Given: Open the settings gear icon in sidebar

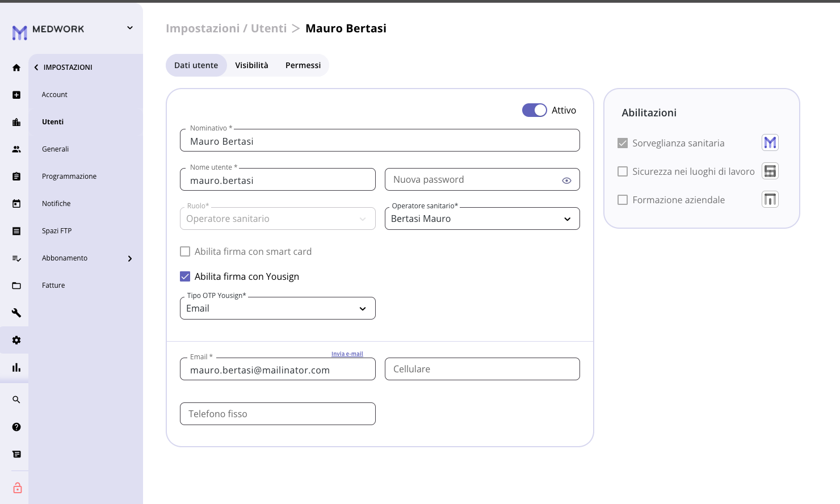Looking at the screenshot, I should 16,340.
